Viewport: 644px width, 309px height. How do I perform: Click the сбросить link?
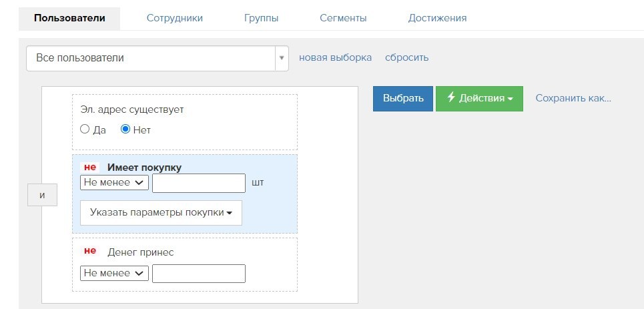(x=406, y=57)
